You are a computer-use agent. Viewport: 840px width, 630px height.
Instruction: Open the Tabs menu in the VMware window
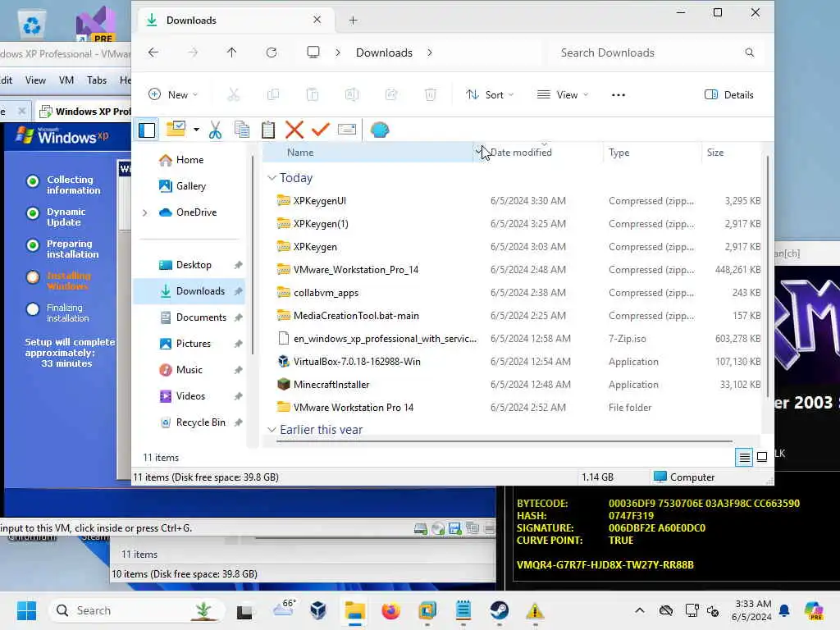[97, 80]
